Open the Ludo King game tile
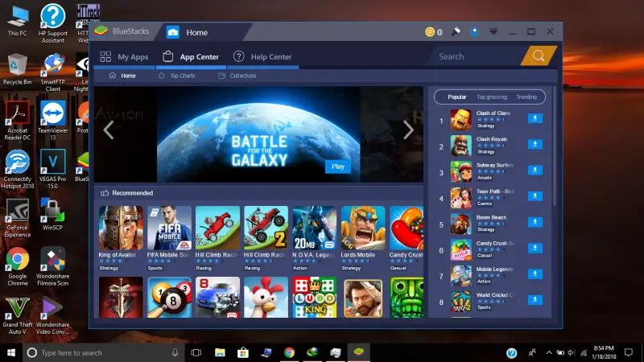 click(315, 297)
